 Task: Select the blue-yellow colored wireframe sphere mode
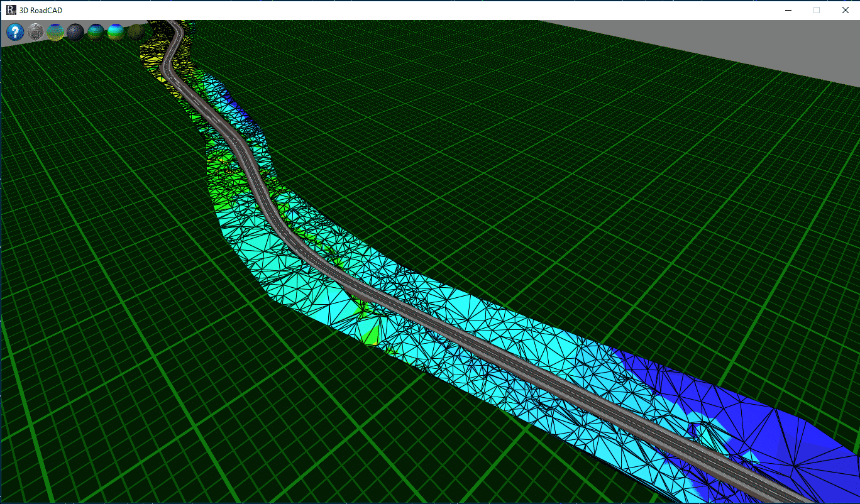tap(55, 32)
